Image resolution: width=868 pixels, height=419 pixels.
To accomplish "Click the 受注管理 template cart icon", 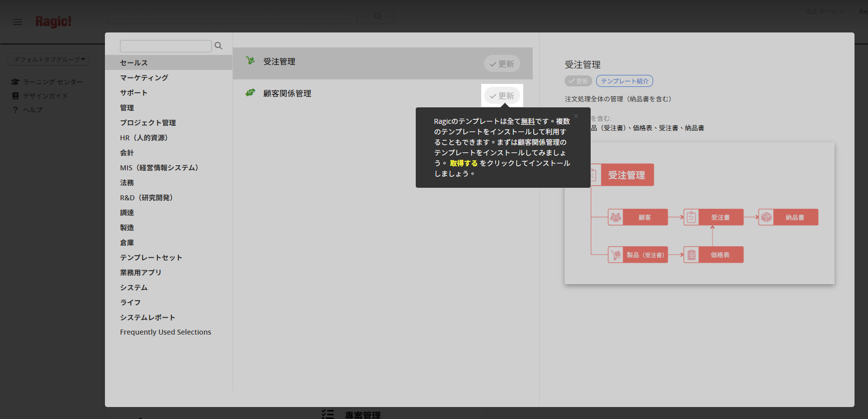I will coord(250,61).
